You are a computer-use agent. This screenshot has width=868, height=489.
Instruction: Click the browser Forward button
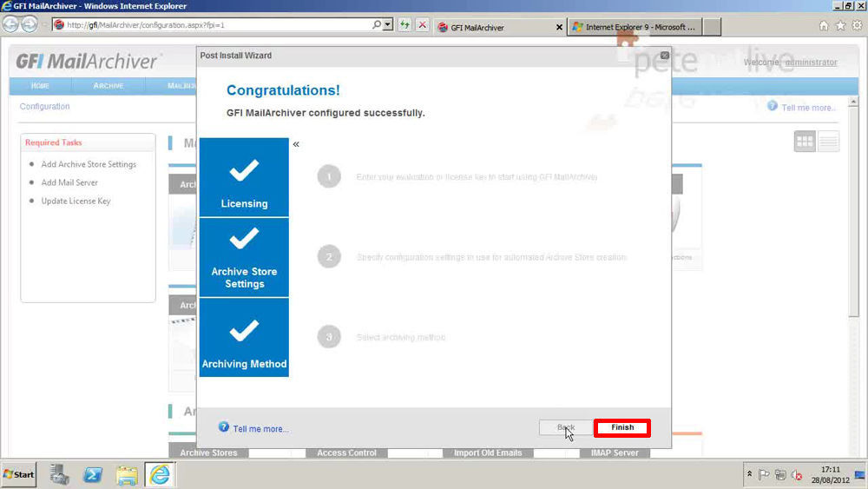pos(30,24)
